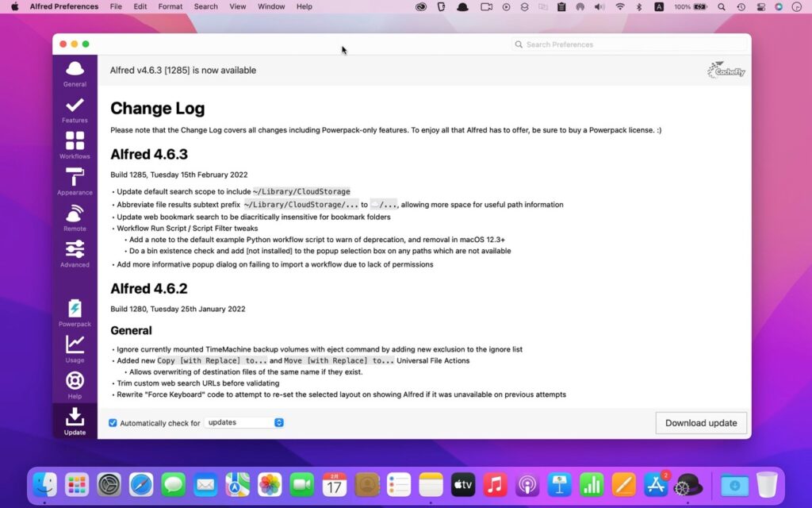The width and height of the screenshot is (812, 508).
Task: Open the Features pane
Action: [75, 110]
